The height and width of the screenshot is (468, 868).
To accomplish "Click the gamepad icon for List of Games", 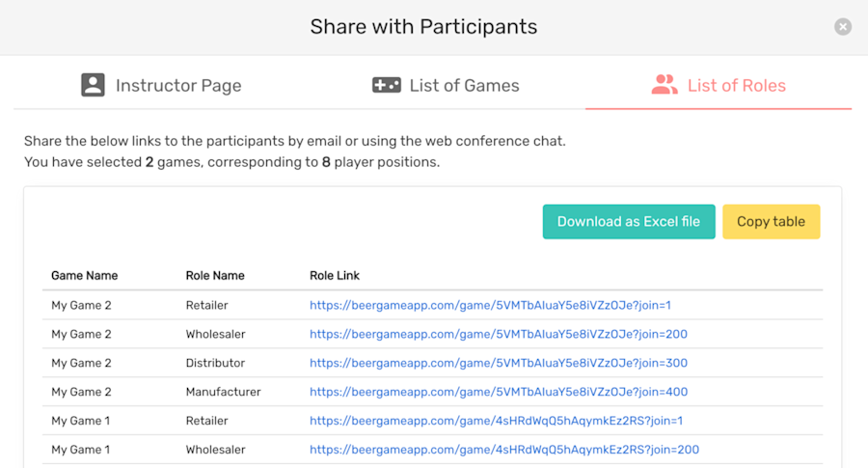I will click(387, 85).
